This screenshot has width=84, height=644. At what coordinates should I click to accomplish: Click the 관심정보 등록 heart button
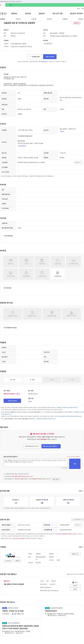(x=35, y=57)
